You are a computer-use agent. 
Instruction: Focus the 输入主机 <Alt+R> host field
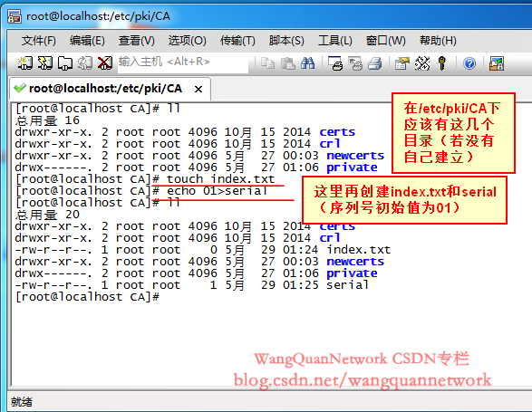coord(182,62)
